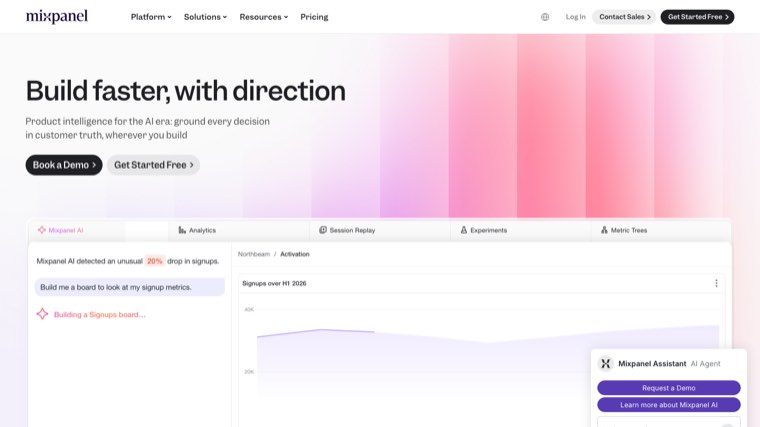Click the signups area chart
760x427 pixels.
488,361
